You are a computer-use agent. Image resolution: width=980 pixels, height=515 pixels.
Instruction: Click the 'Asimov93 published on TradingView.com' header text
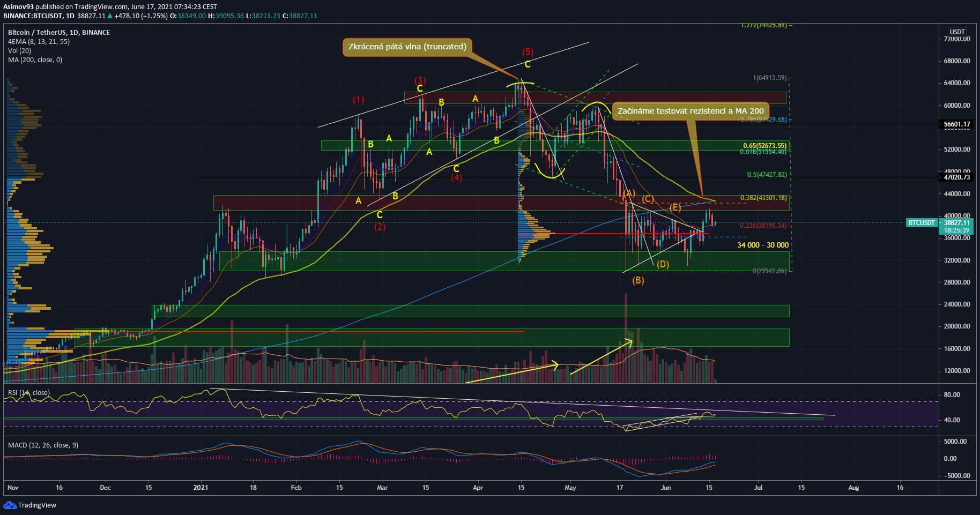point(66,7)
